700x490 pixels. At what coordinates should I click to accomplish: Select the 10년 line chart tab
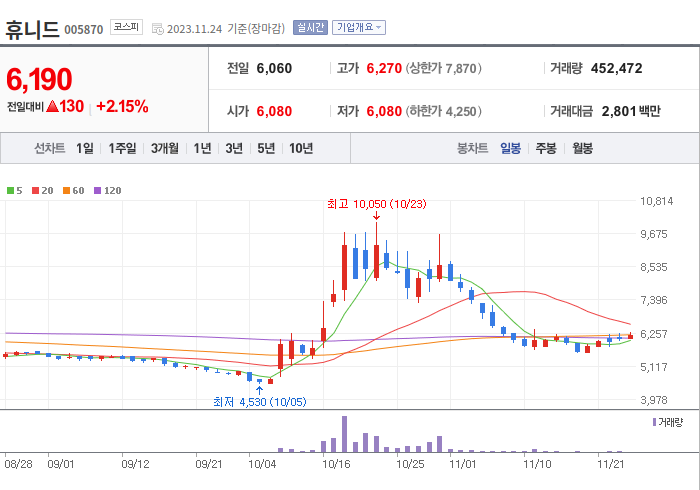(x=301, y=148)
